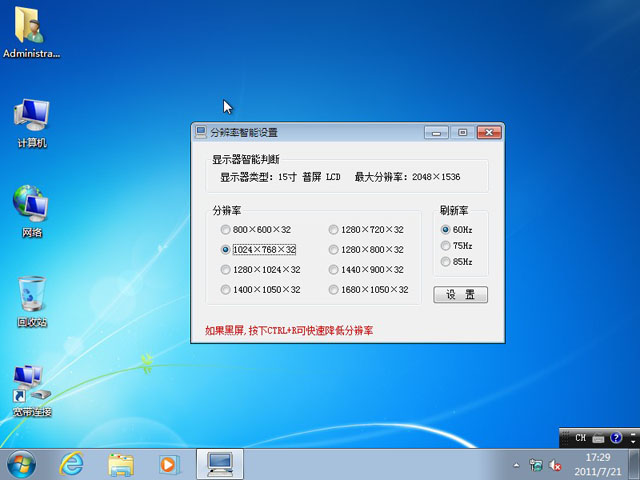Maximize the 分辨率智能设置 window
Screen dimensions: 640x480
click(462, 132)
